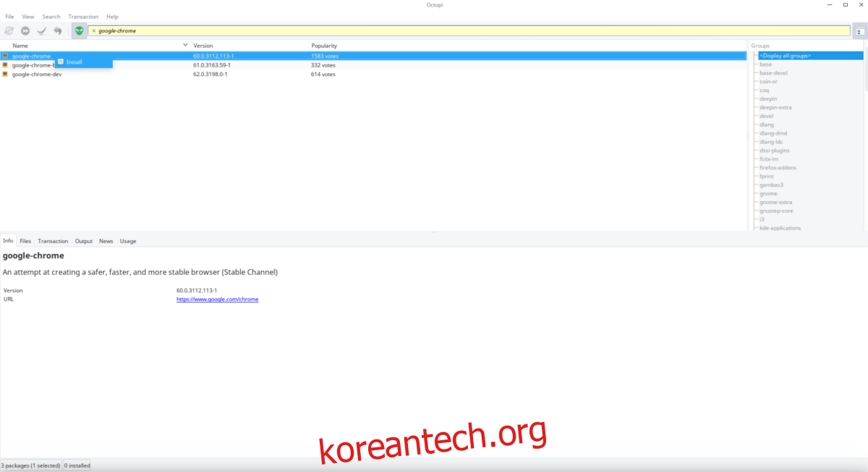
Task: Toggle the groups panel icon
Action: click(859, 31)
